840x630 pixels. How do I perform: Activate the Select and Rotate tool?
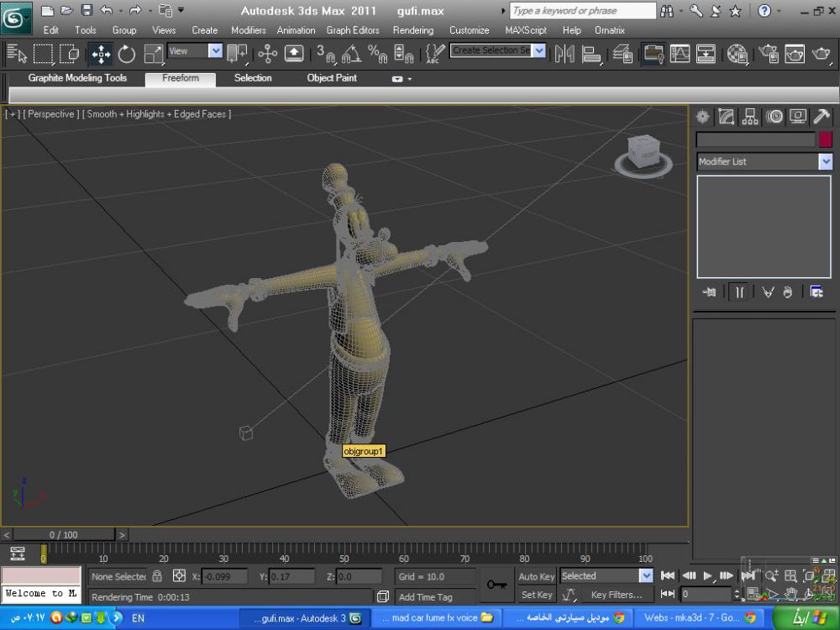coord(127,54)
